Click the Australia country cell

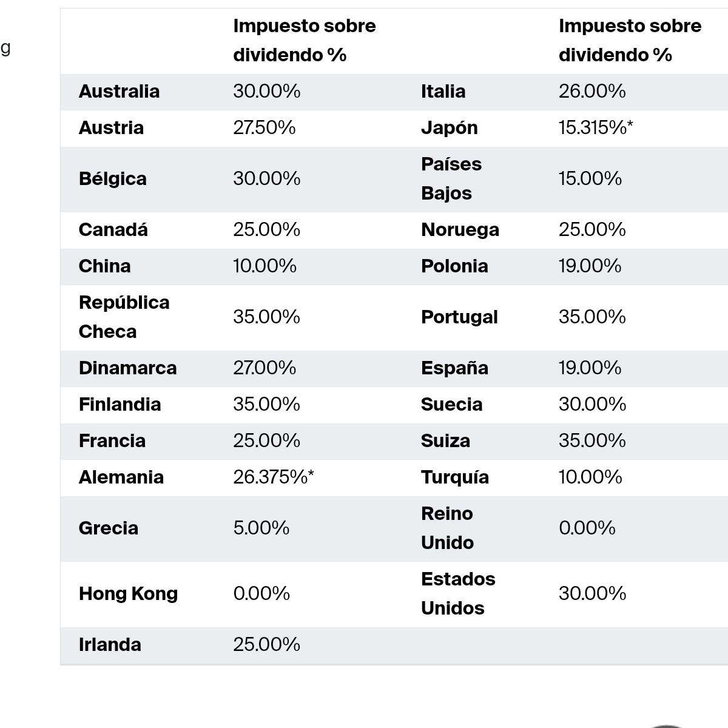(x=119, y=92)
